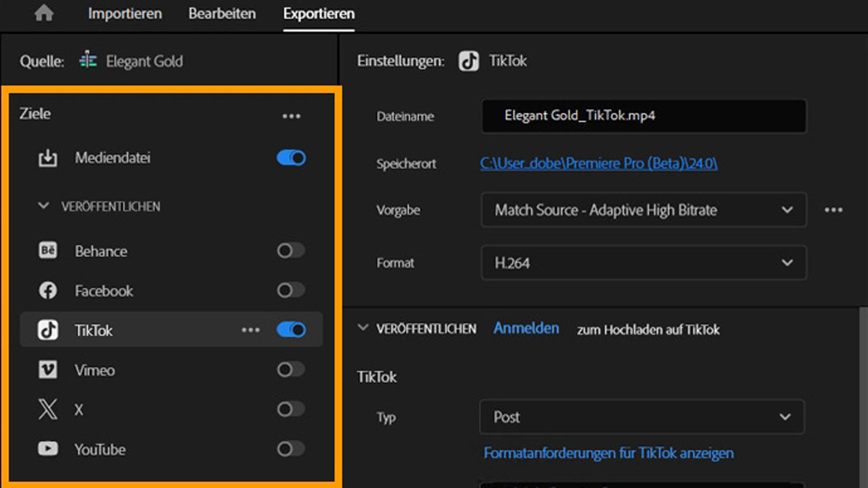
Task: Click the X logo icon
Action: tap(48, 409)
